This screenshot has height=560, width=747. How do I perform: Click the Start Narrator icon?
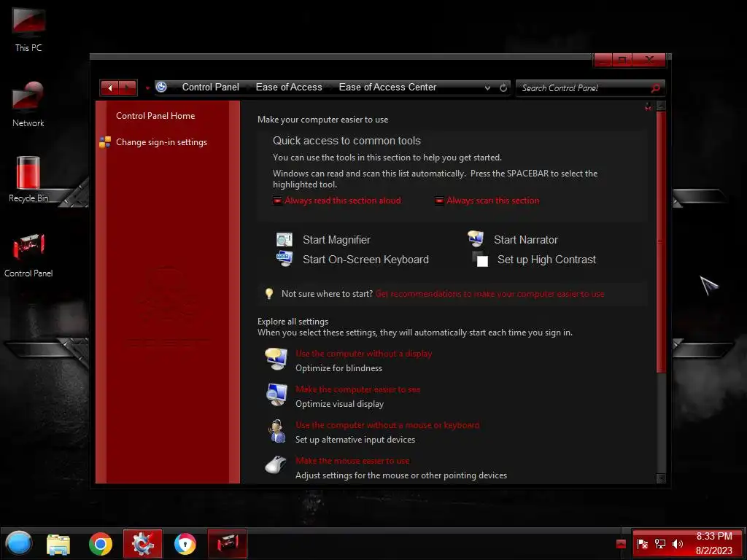(476, 238)
